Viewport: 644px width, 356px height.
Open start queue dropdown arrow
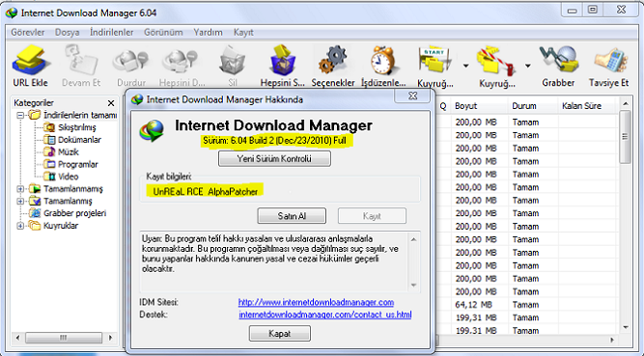point(465,66)
